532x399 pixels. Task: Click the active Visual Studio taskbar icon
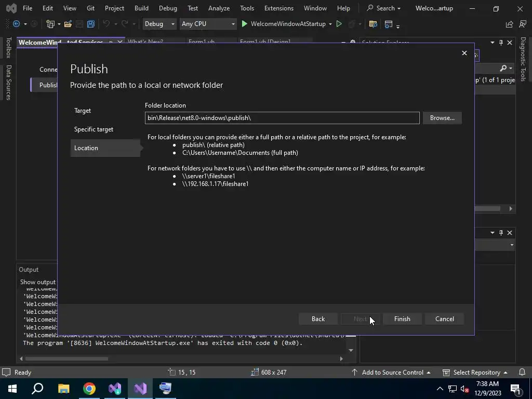coord(140,389)
